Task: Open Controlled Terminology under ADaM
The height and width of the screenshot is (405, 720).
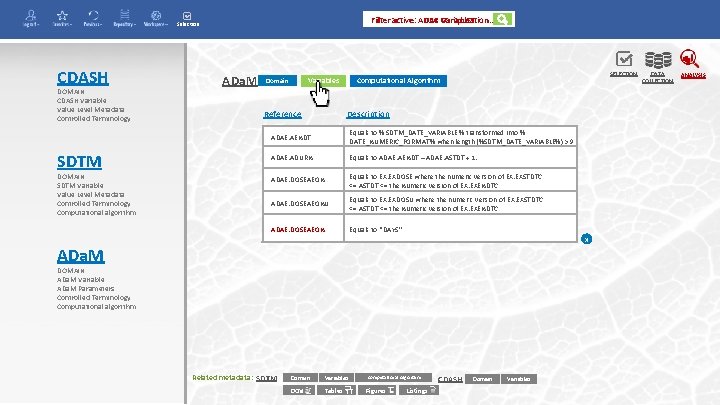Action: [94, 298]
